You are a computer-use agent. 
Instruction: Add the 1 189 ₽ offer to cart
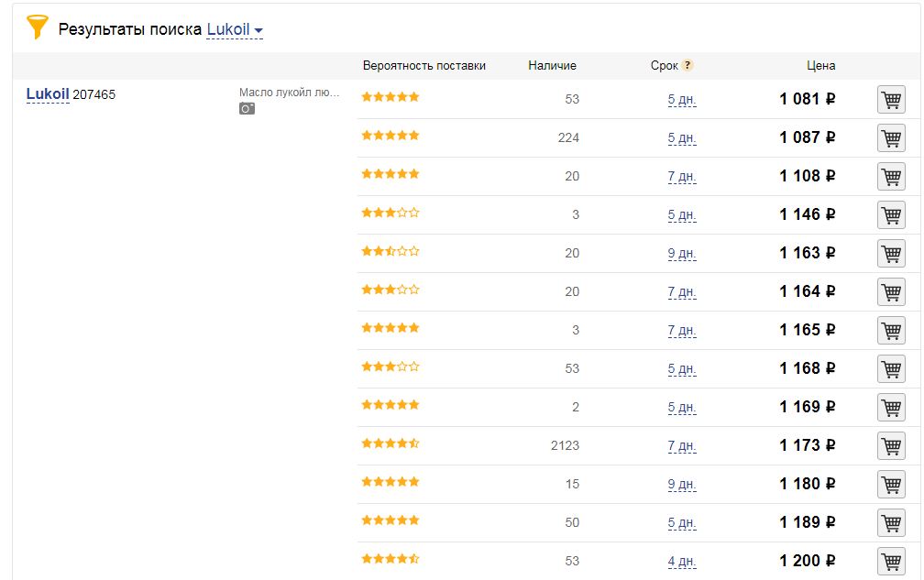coord(891,523)
